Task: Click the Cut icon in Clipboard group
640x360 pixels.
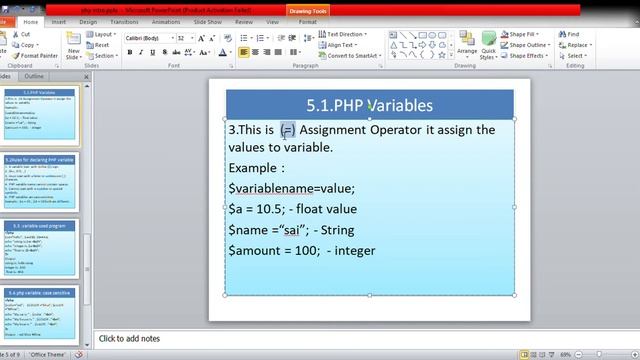Action: tap(16, 34)
